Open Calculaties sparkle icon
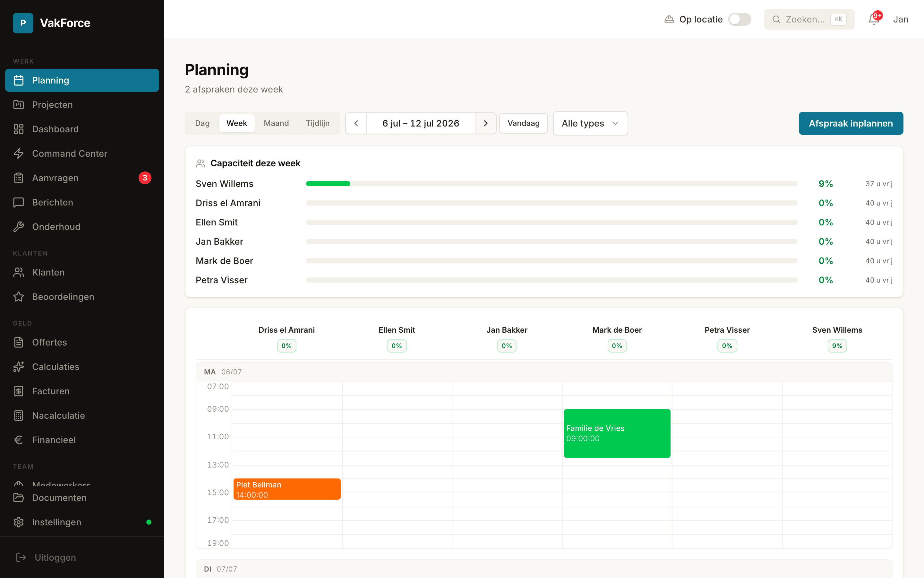 tap(19, 367)
